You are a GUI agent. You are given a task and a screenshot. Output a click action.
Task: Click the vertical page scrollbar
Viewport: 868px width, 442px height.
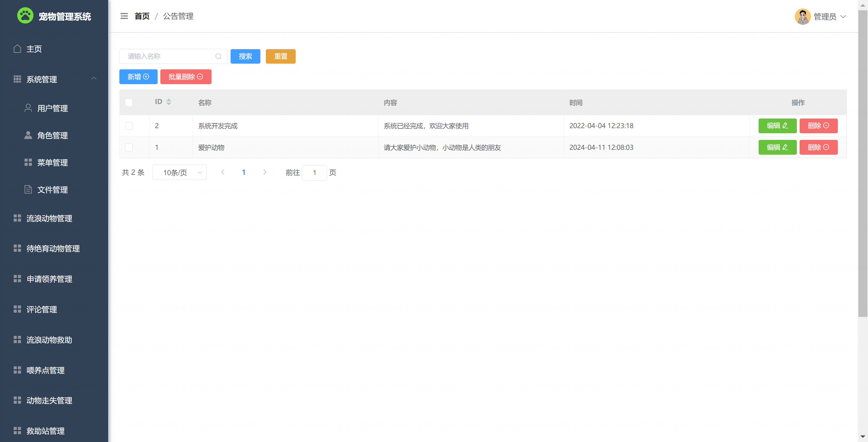863,162
